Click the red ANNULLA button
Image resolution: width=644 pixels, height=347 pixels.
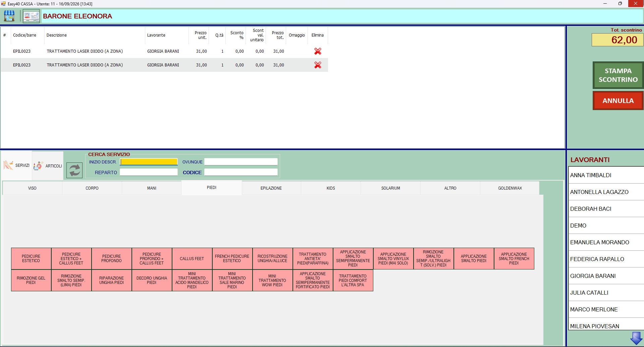point(618,101)
